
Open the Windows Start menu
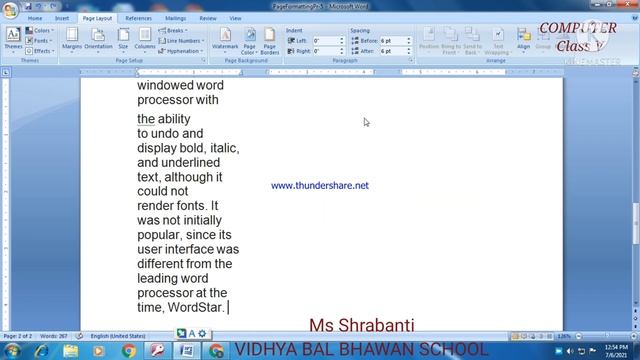coord(12,351)
